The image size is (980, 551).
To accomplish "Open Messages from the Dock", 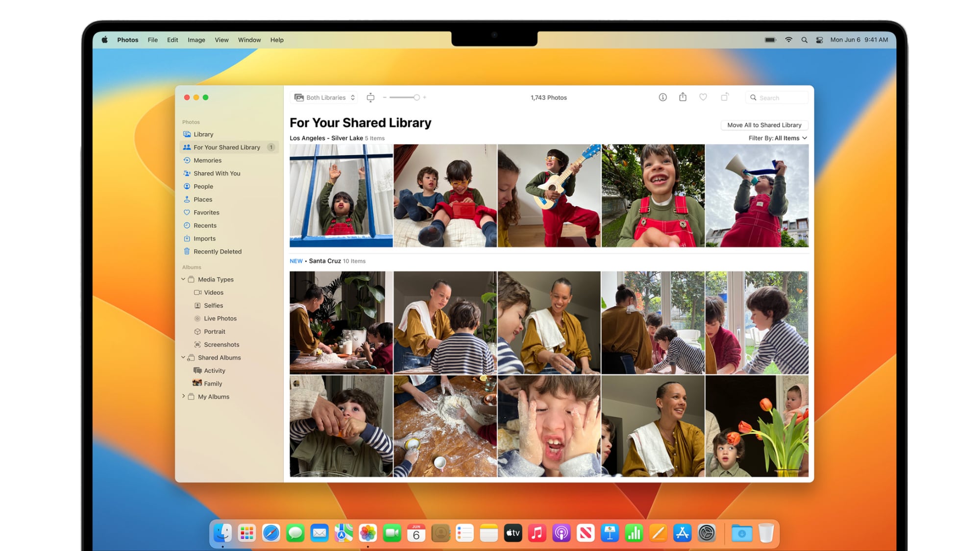I will pos(295,532).
